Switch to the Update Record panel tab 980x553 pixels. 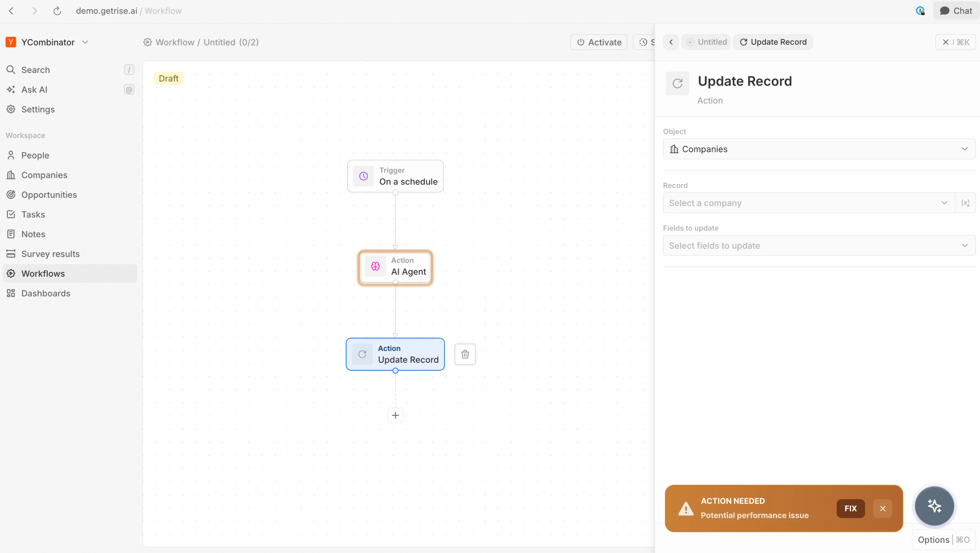[773, 42]
